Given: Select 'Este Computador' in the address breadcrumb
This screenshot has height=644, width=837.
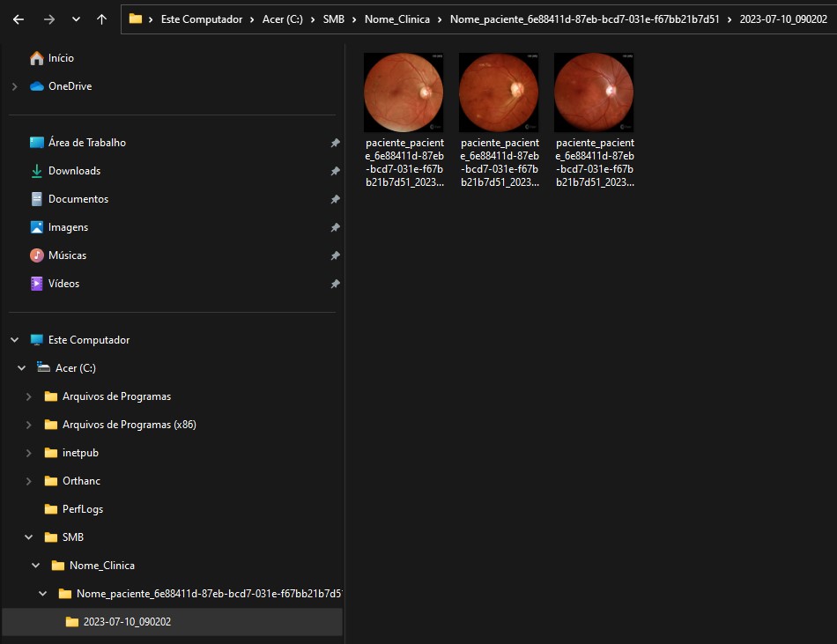Looking at the screenshot, I should point(201,19).
